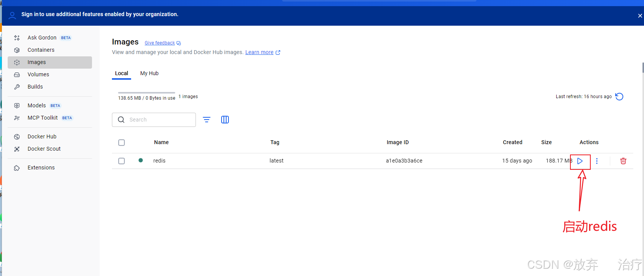Go to Containers section
The height and width of the screenshot is (276, 644).
50,50
